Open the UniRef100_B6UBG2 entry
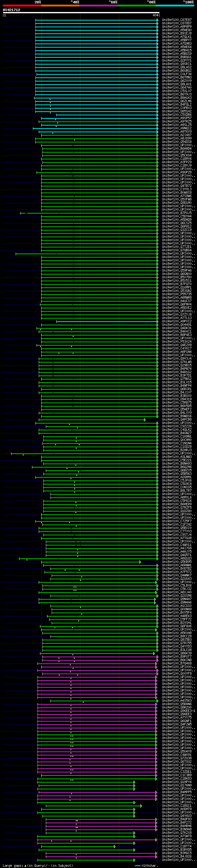This screenshot has width=197, height=868. click(x=177, y=71)
